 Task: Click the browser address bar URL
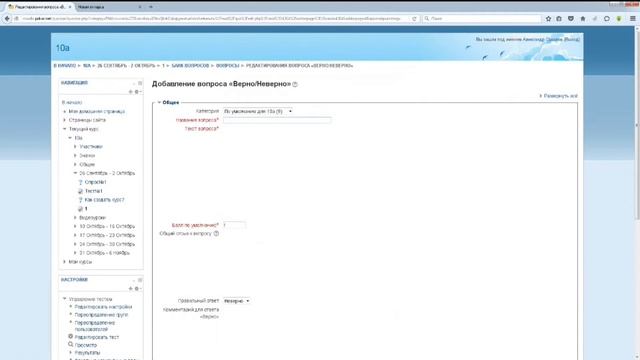click(x=212, y=18)
